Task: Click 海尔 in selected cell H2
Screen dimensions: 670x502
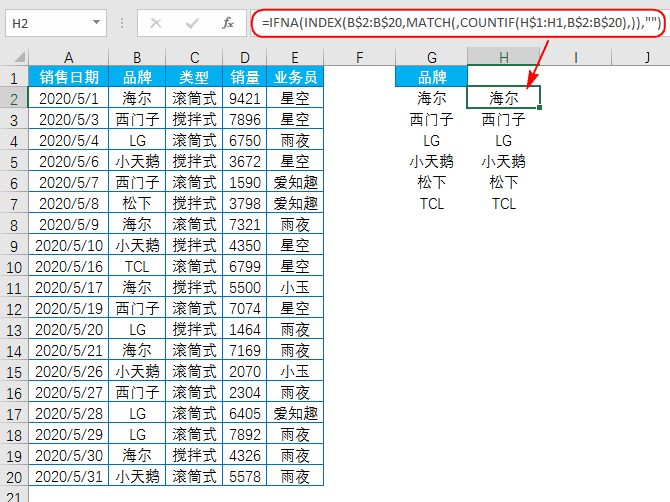Action: pyautogui.click(x=504, y=97)
